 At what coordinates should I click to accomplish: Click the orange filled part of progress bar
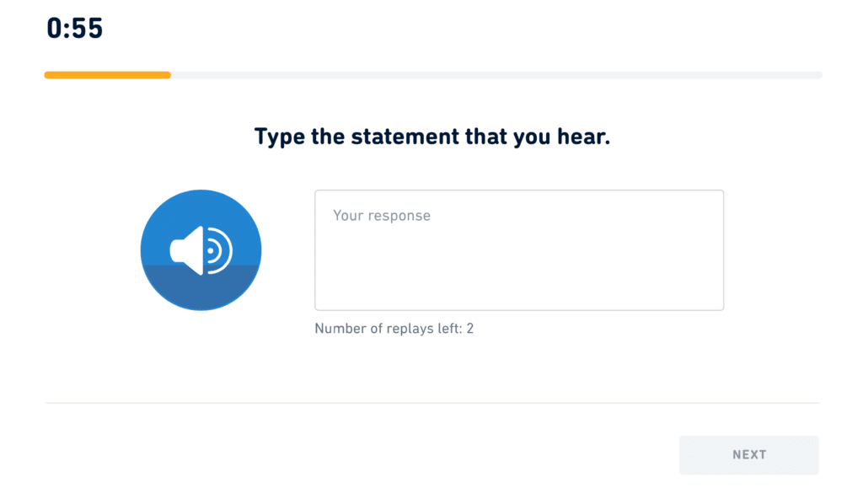point(107,75)
